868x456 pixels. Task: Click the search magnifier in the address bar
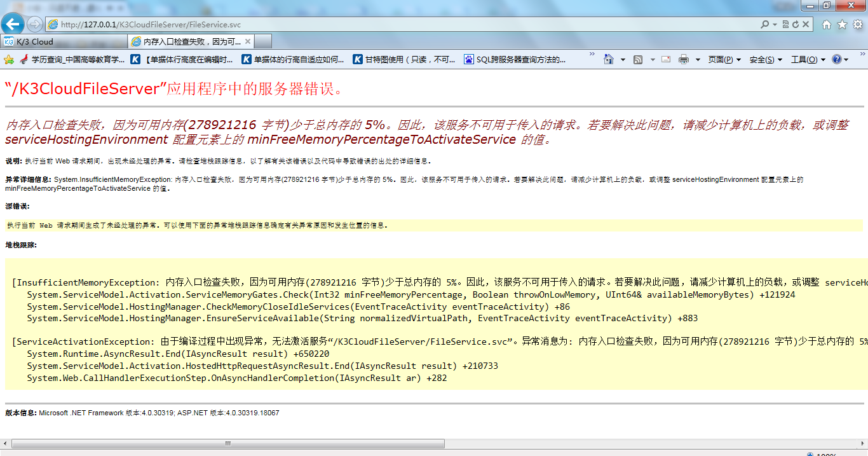click(765, 24)
